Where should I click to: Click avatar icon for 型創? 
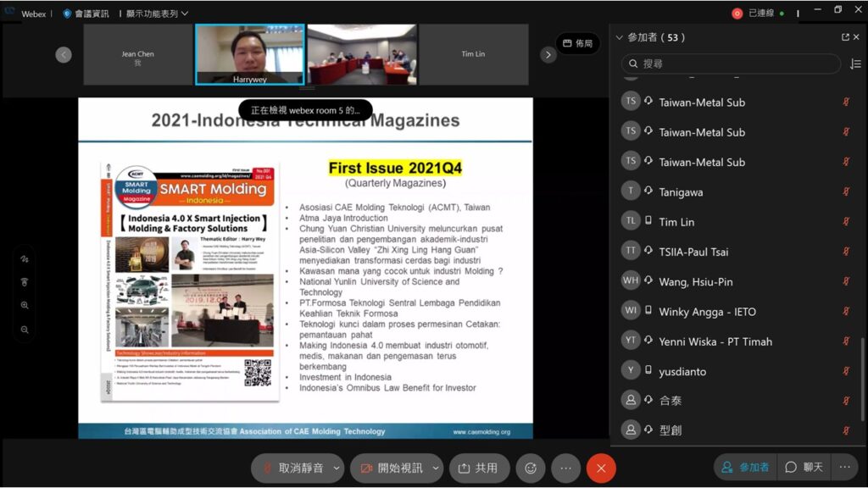coord(631,430)
